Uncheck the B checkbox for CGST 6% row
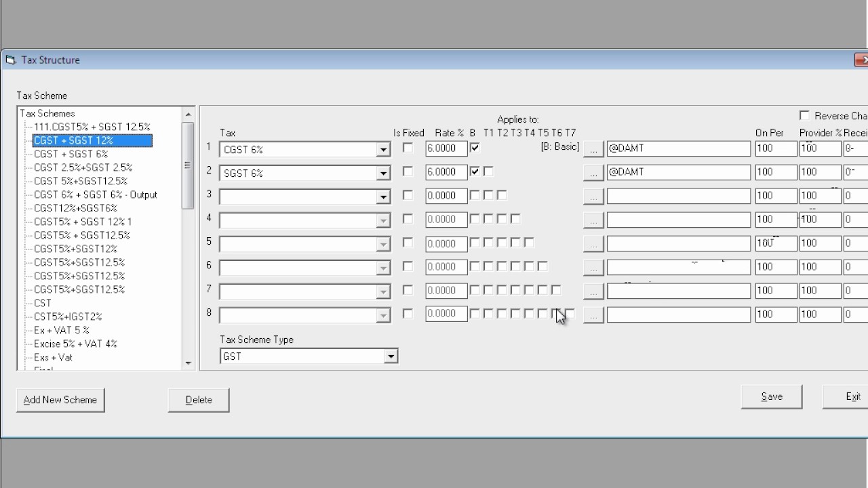 [475, 147]
